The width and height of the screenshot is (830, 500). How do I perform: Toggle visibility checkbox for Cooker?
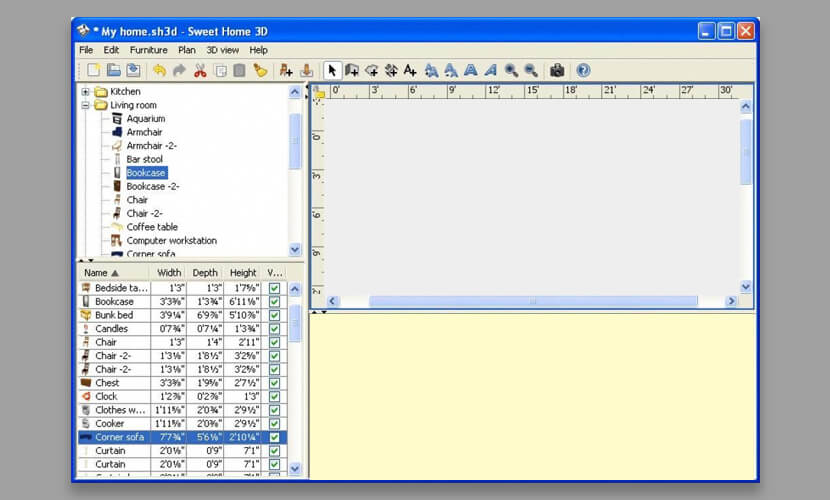[274, 424]
